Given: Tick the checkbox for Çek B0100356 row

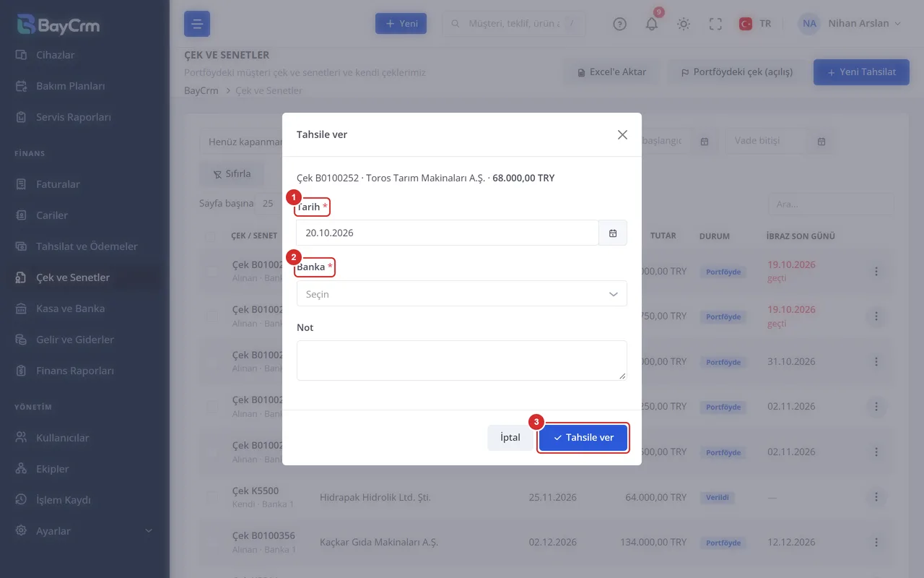Looking at the screenshot, I should [x=212, y=543].
